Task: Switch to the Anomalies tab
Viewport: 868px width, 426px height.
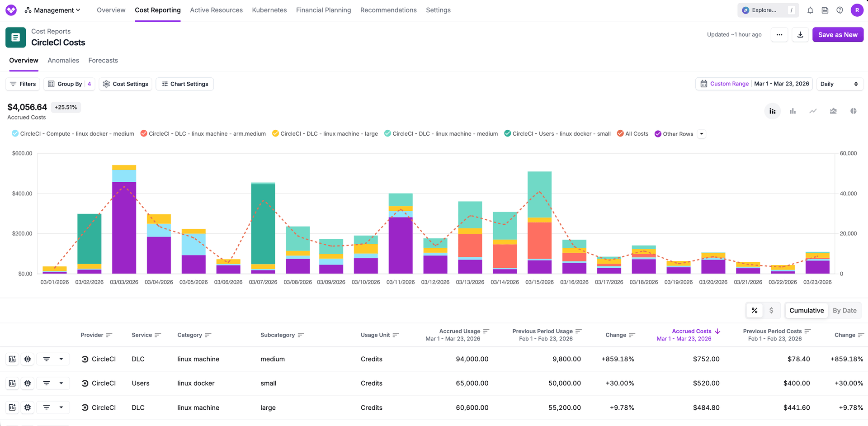Action: coord(63,60)
